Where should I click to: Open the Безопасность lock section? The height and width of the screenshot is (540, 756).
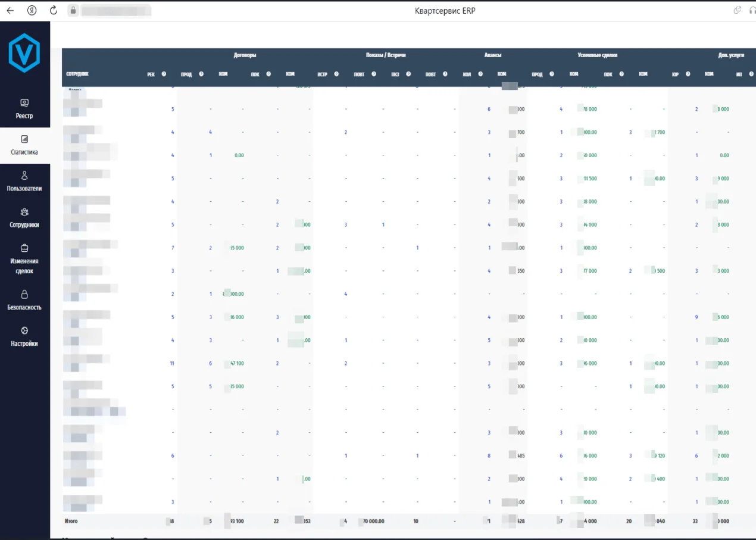pyautogui.click(x=24, y=300)
